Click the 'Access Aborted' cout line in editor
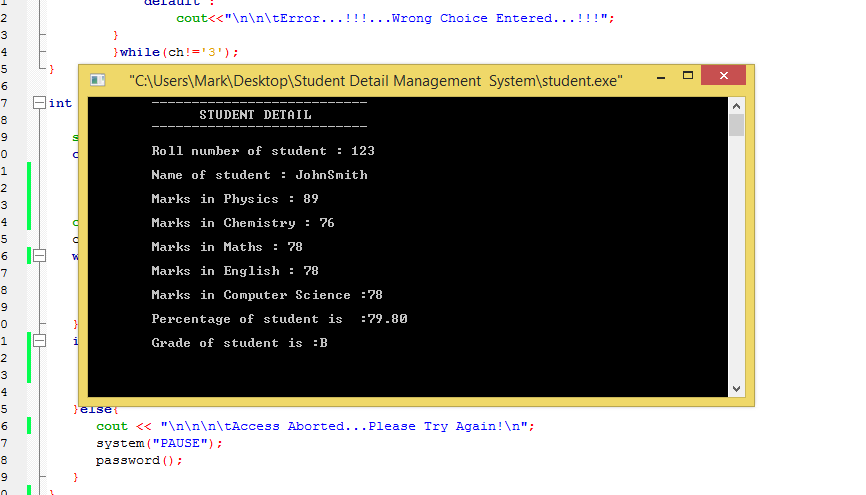Screen dimensions: 866x495 (x=315, y=426)
